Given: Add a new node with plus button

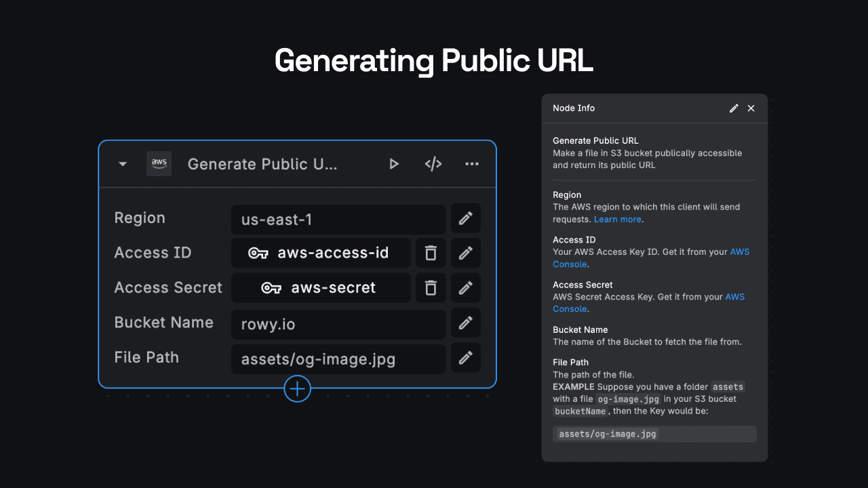Looking at the screenshot, I should click(297, 389).
